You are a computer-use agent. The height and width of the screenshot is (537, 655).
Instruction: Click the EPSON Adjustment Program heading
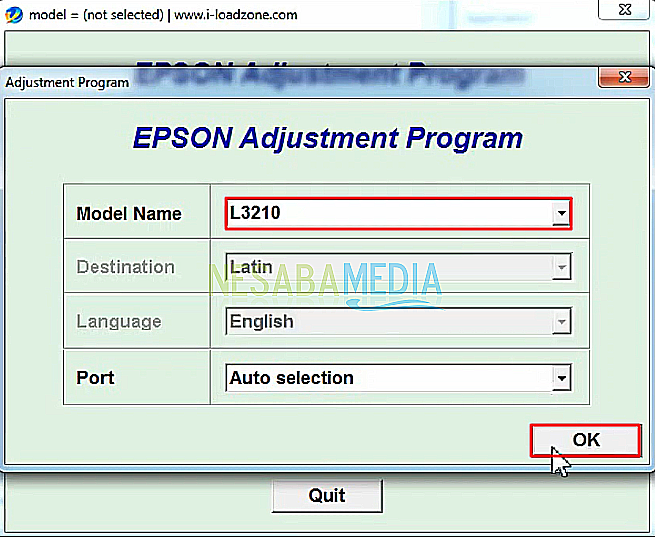328,138
